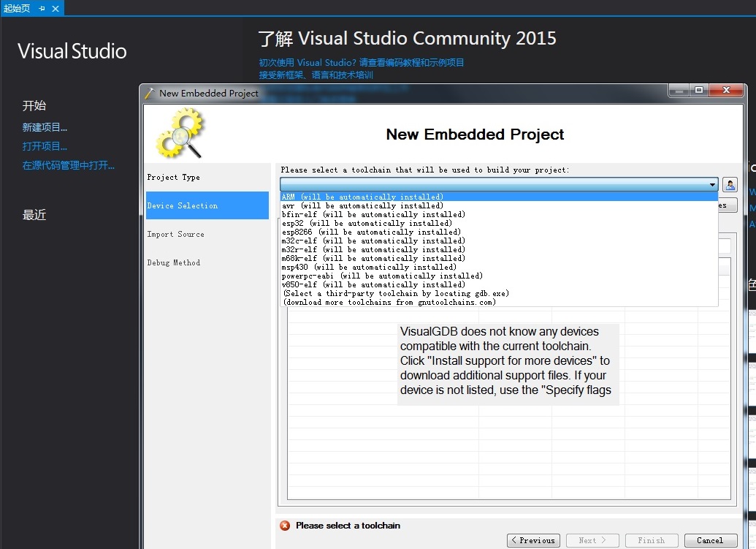Viewport: 756px width, 549px height.
Task: Click 'Please select a toolchain' error text
Action: (348, 526)
